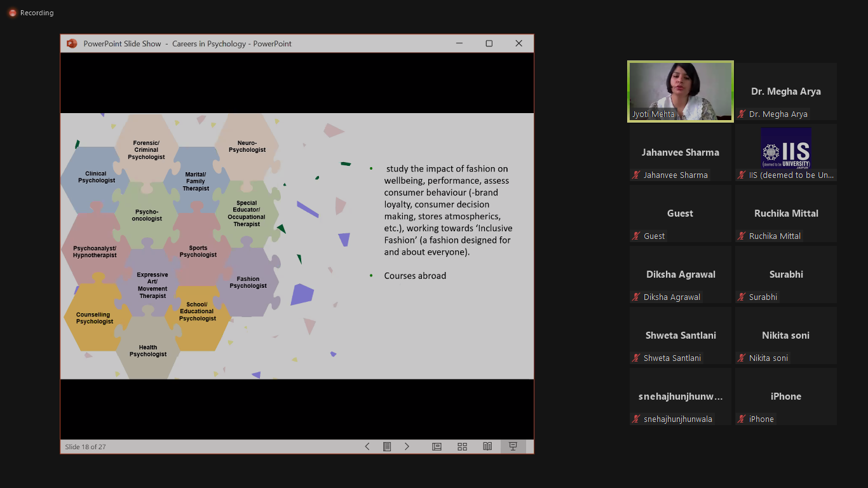
Task: Open Slide Sorter view icon
Action: click(x=462, y=447)
